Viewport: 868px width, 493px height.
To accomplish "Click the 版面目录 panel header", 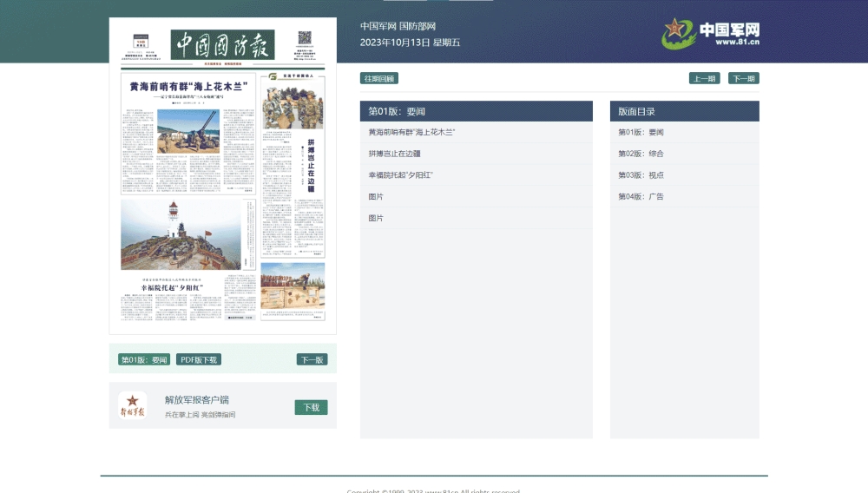I will click(x=685, y=111).
